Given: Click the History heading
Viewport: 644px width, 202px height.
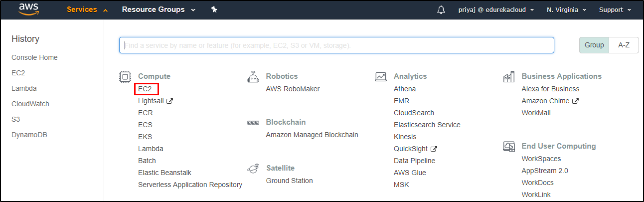Looking at the screenshot, I should click(25, 39).
